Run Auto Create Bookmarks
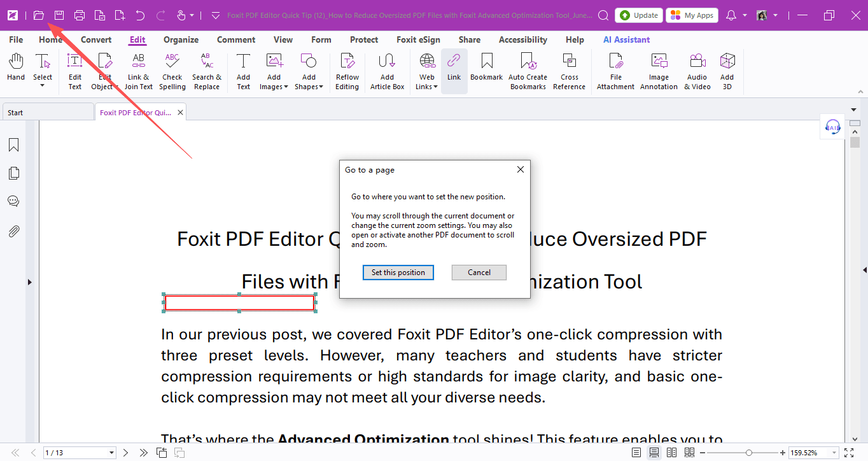The height and width of the screenshot is (461, 868). 528,71
